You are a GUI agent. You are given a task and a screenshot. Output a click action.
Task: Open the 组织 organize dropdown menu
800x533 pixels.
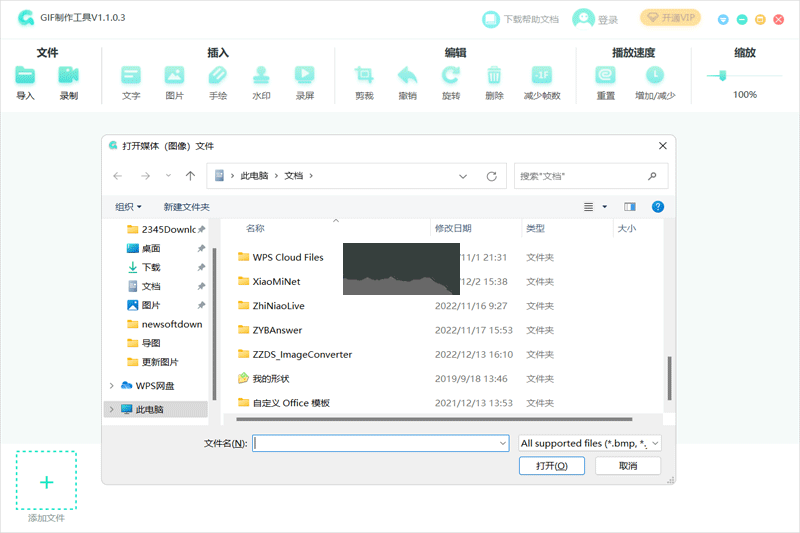tap(128, 207)
